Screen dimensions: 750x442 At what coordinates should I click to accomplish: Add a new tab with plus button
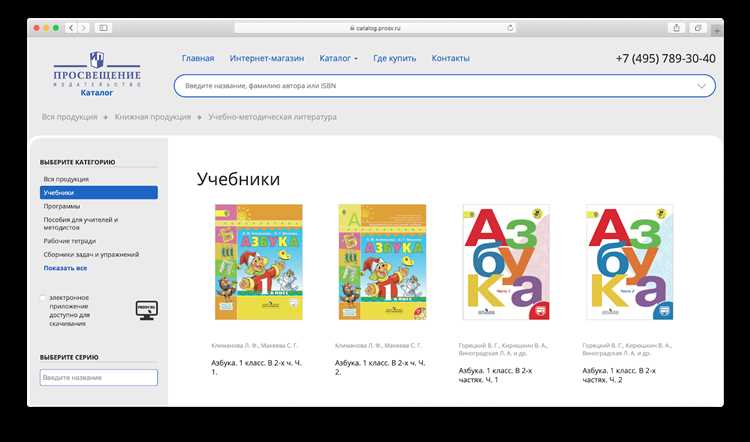pyautogui.click(x=717, y=30)
